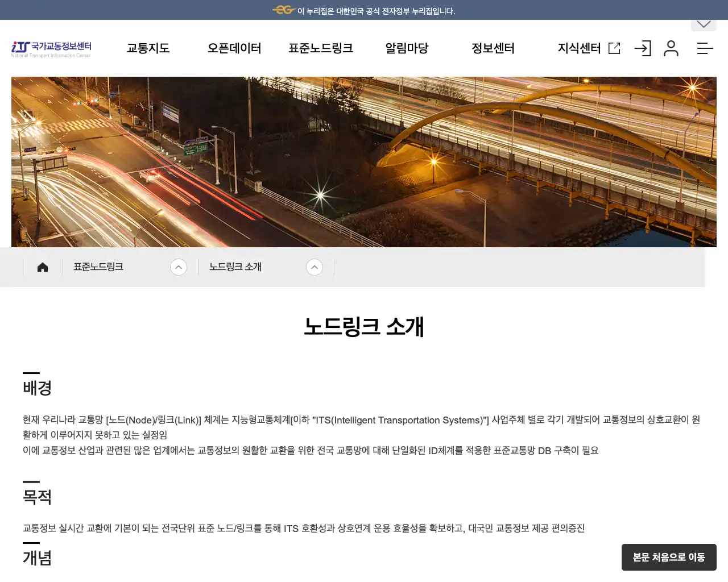The image size is (728, 582).
Task: Select the 국가교통정보센터 logo
Action: pos(50,48)
